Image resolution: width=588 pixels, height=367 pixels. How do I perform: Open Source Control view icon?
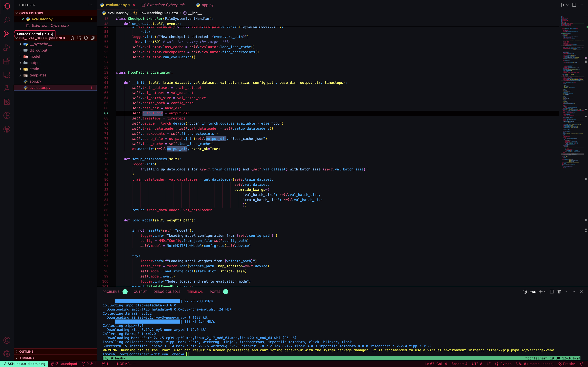(x=7, y=34)
